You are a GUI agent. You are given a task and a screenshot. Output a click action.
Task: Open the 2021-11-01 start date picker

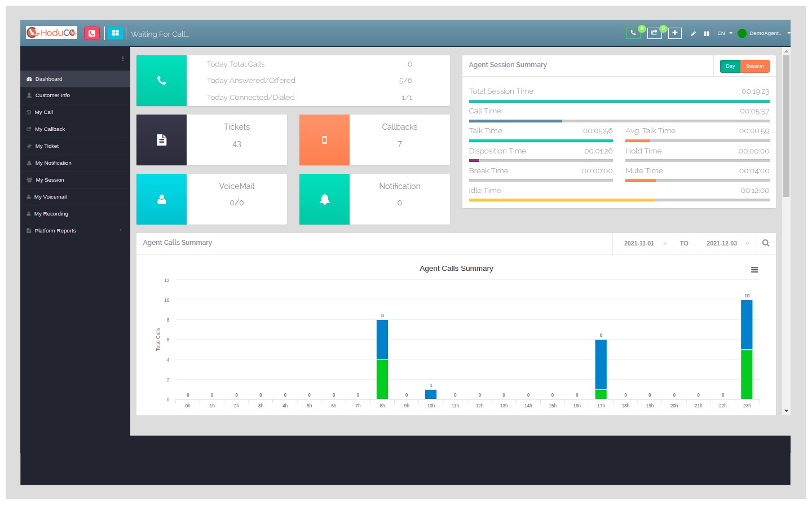643,243
